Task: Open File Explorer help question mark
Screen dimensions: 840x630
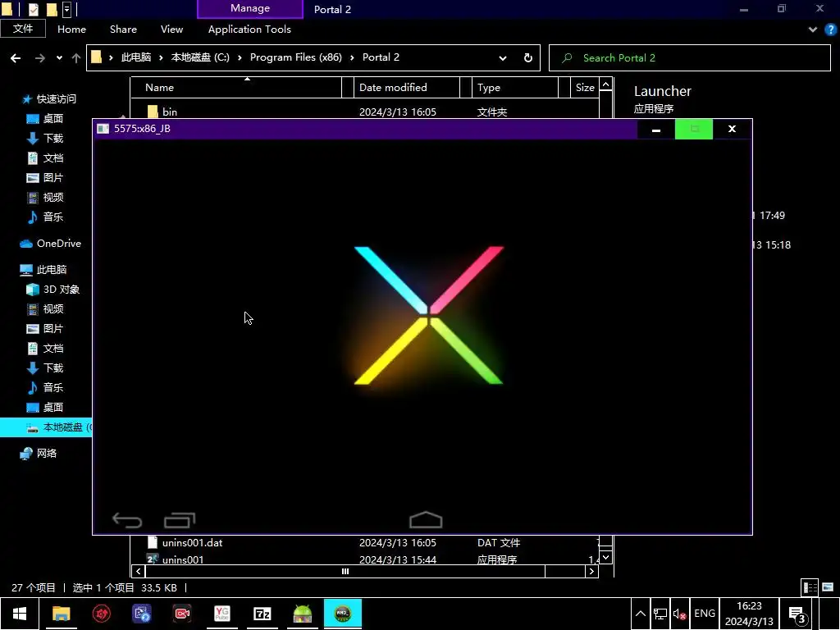Action: coord(831,30)
